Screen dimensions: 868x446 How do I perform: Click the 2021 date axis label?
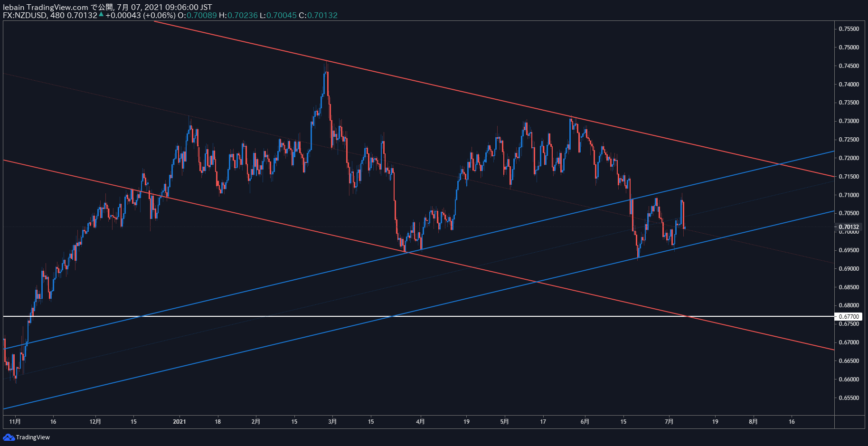pos(179,421)
